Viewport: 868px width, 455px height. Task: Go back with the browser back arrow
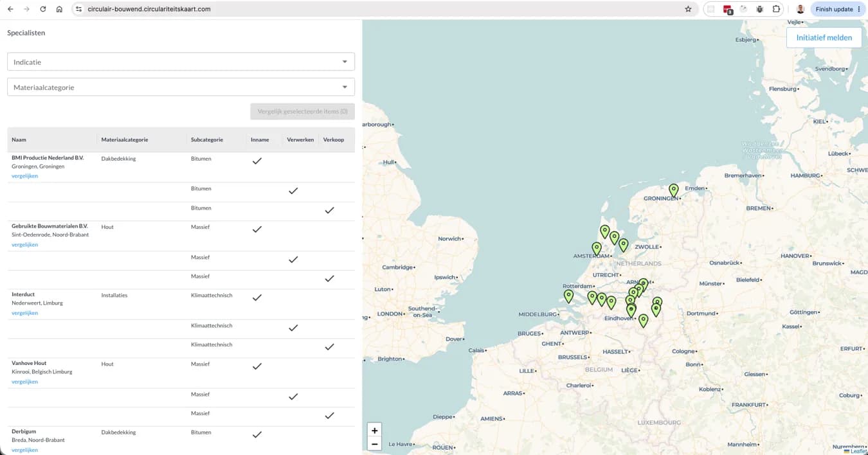(x=10, y=9)
